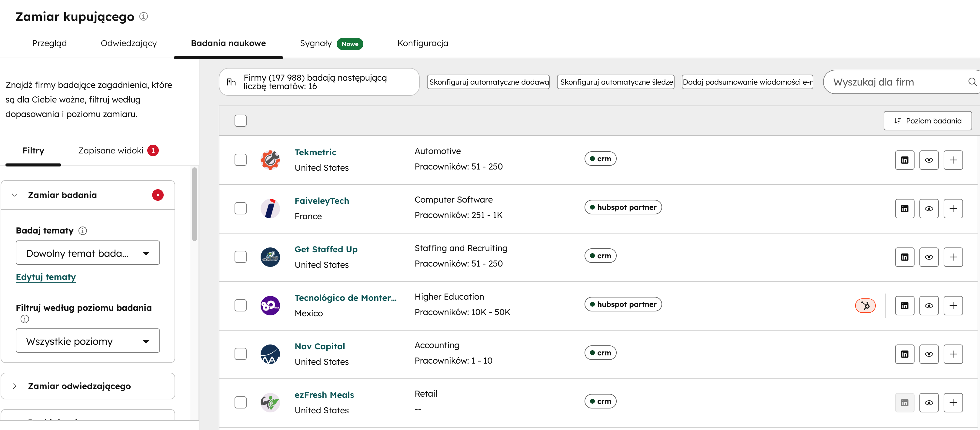Open the Wszystkie poziomy dropdown
980x430 pixels.
[x=88, y=341]
